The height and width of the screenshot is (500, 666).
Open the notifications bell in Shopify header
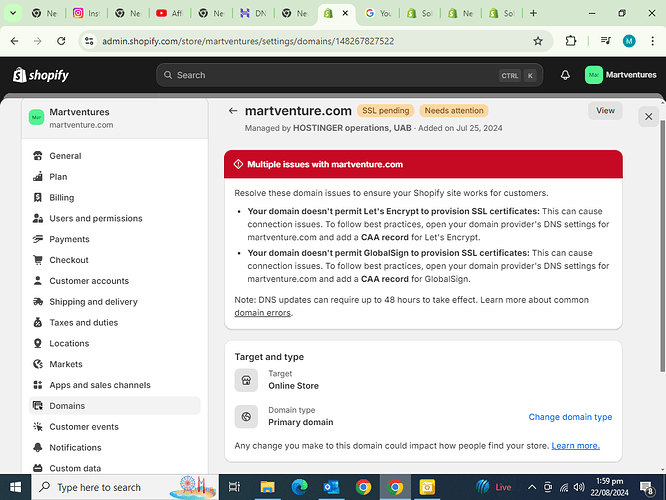point(565,75)
